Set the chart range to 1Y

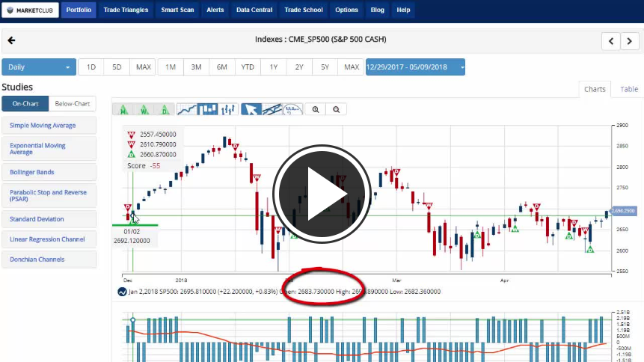(274, 67)
